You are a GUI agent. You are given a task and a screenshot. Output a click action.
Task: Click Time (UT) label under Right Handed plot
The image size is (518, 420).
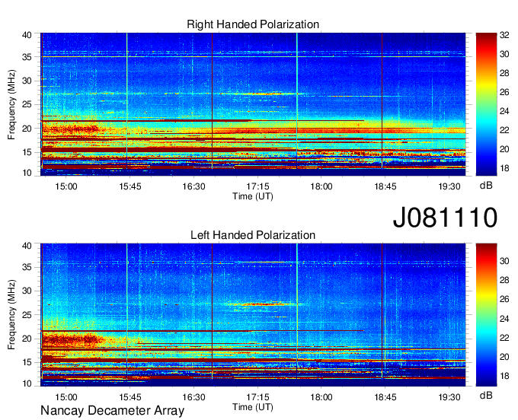[x=253, y=196]
